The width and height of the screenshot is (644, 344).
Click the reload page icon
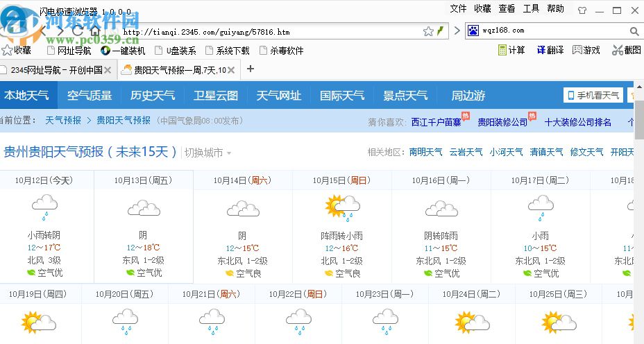(77, 31)
